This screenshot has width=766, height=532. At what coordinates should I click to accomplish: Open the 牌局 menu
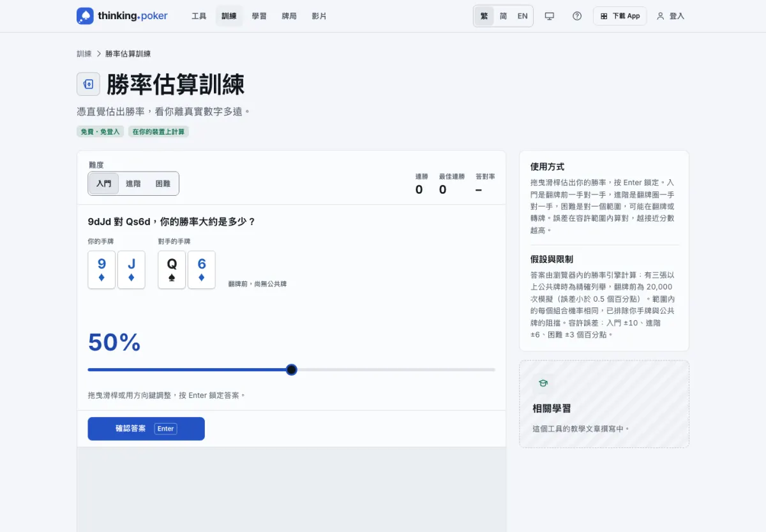pyautogui.click(x=289, y=16)
